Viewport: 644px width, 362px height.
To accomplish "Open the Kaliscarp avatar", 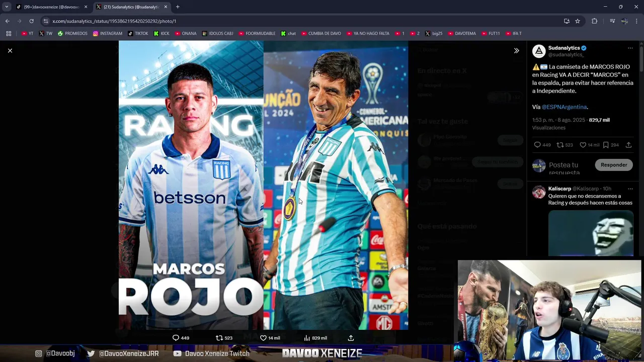I will [x=539, y=192].
